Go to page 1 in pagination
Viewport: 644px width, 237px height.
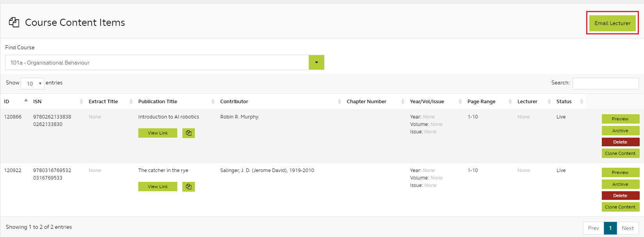click(x=610, y=228)
